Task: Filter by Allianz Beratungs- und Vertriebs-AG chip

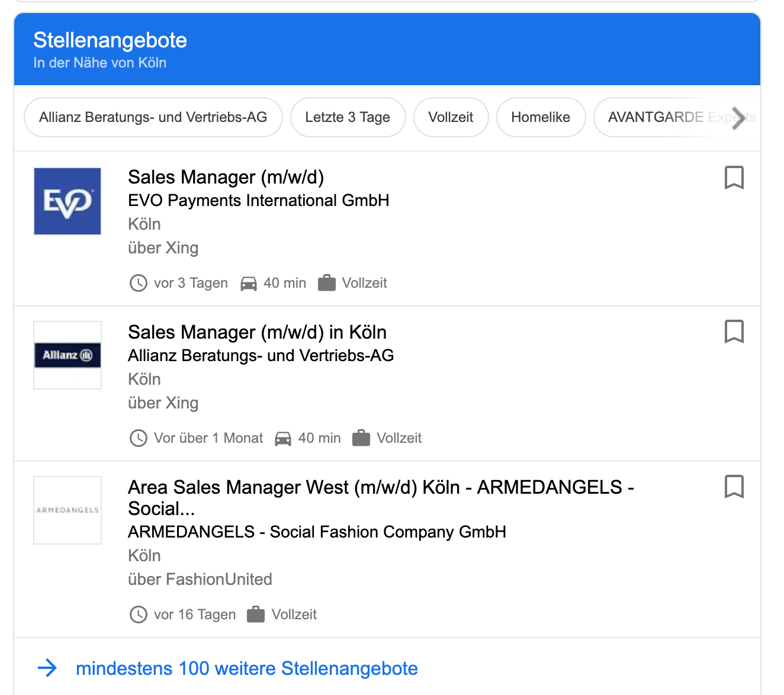Action: point(153,117)
